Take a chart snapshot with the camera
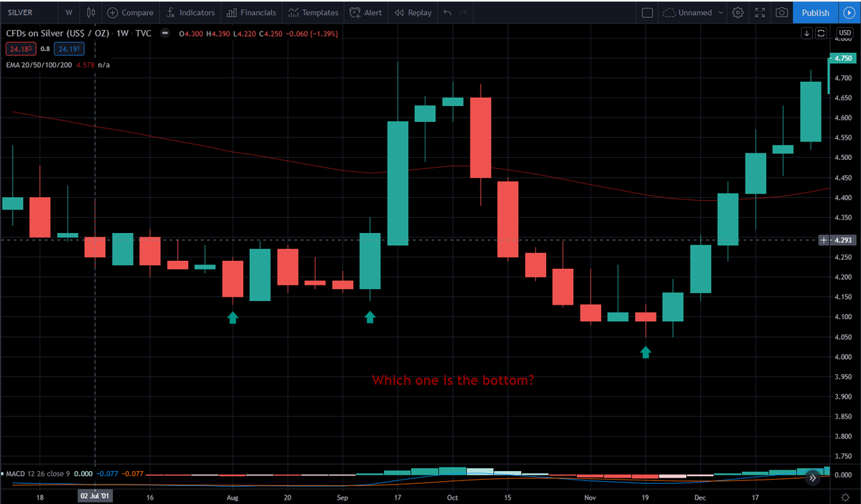This screenshot has width=861, height=504. (781, 12)
